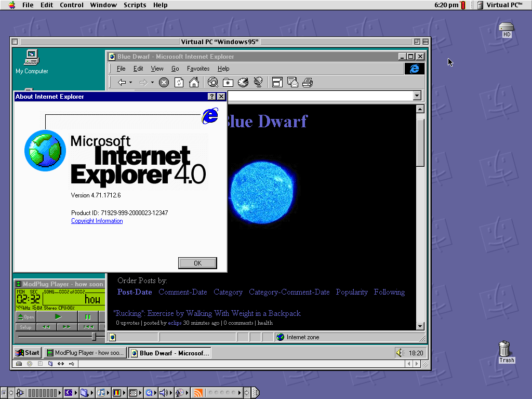Click the Pause button in ModPlug Player

88,317
